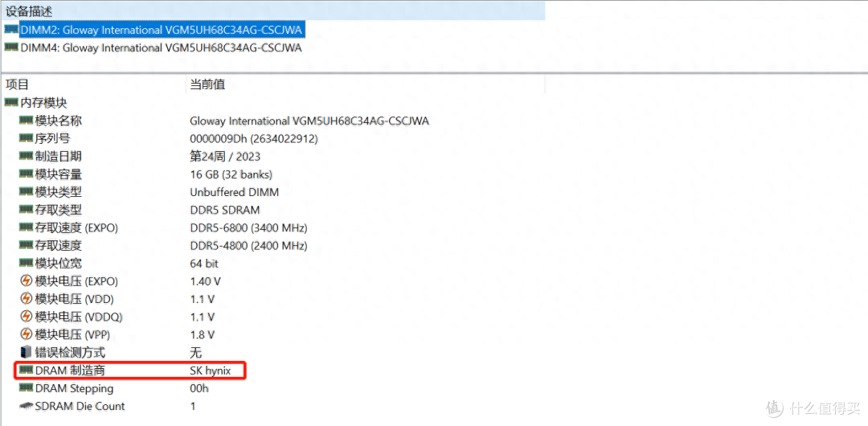Click the value DDR5-4800 (2400 MHz)
Image resolution: width=868 pixels, height=426 pixels.
[248, 245]
